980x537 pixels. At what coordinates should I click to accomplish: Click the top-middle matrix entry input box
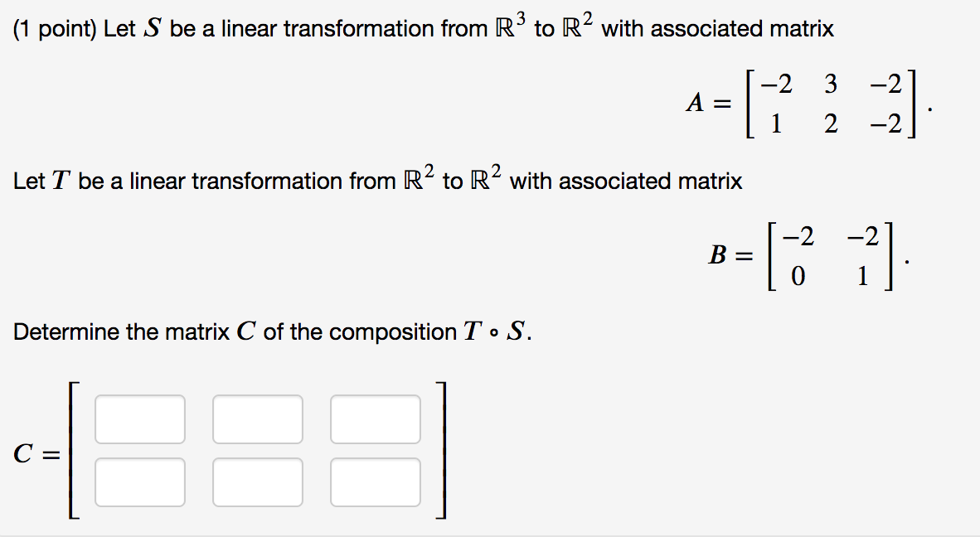tap(257, 419)
